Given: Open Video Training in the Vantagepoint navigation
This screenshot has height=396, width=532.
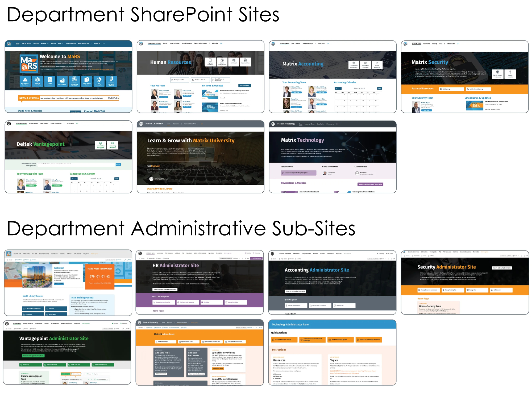Looking at the screenshot, I should [x=44, y=123].
